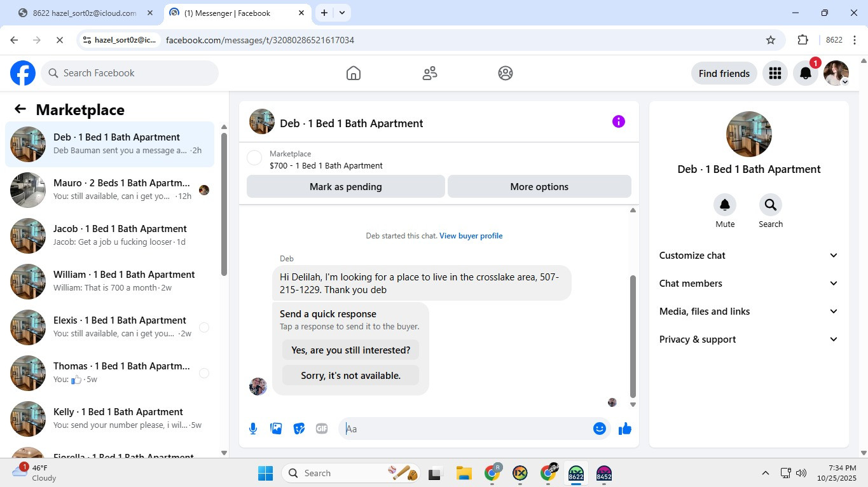The width and height of the screenshot is (868, 487).
Task: Go to the Home feed icon
Action: pos(354,73)
